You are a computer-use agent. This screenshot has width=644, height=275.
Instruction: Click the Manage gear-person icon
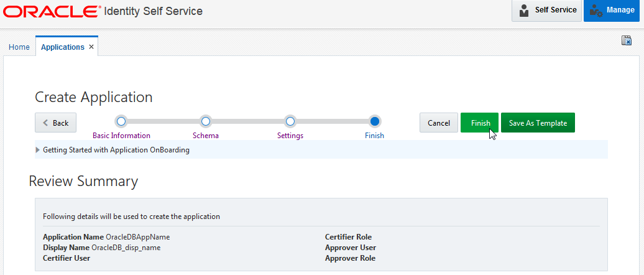tap(596, 11)
